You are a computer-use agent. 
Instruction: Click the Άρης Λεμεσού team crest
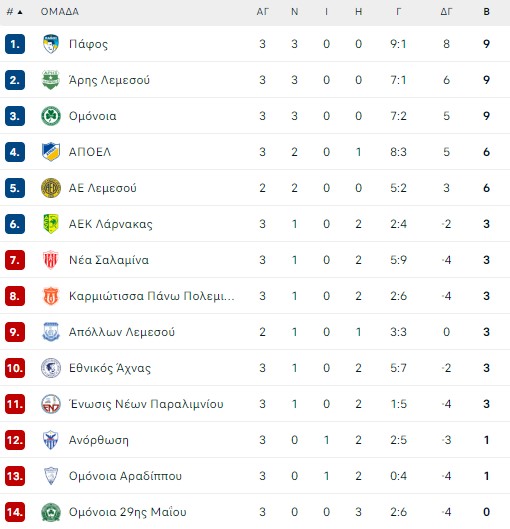coord(51,80)
